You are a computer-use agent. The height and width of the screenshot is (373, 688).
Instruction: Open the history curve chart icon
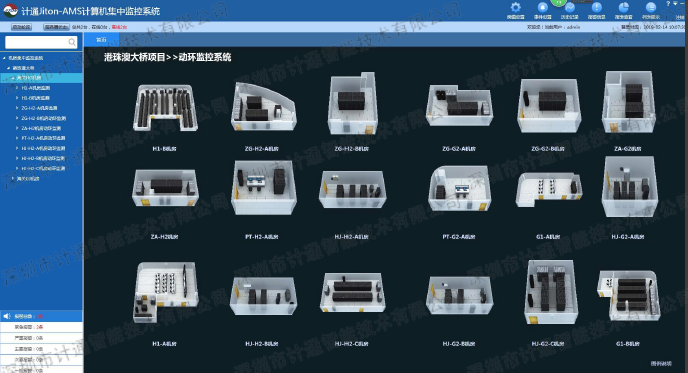click(x=570, y=7)
